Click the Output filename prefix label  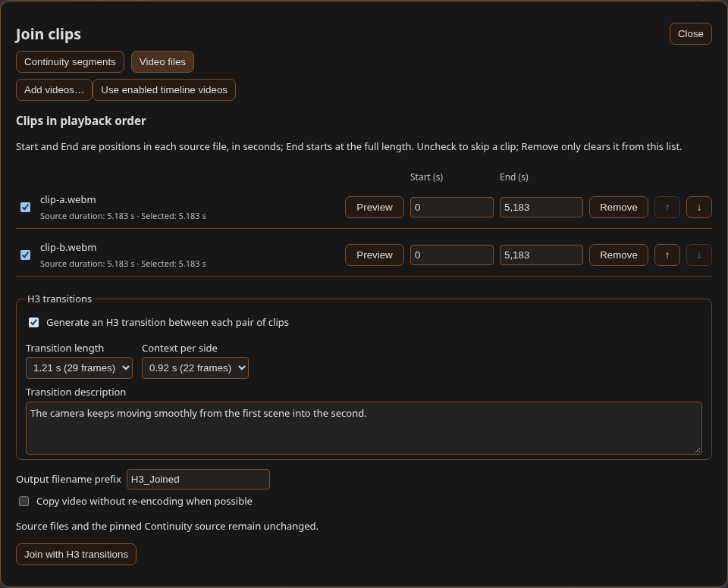click(x=69, y=480)
